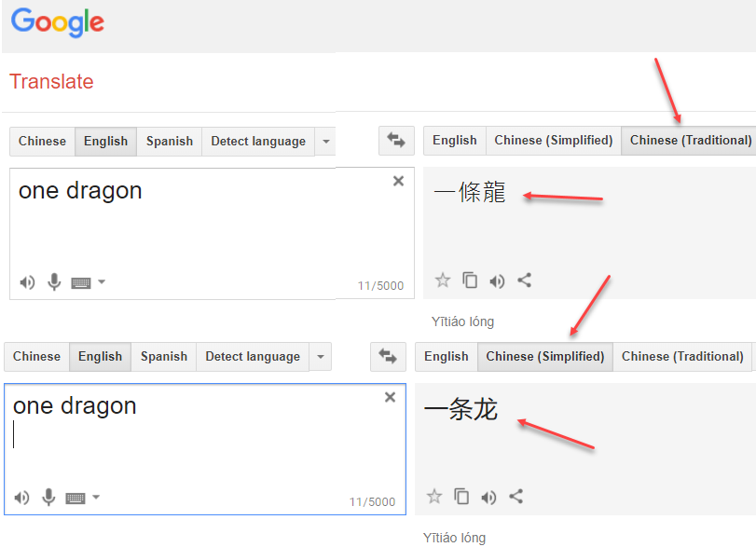Expand keyboard options arrow in upper source box
The width and height of the screenshot is (756, 547).
[x=102, y=282]
